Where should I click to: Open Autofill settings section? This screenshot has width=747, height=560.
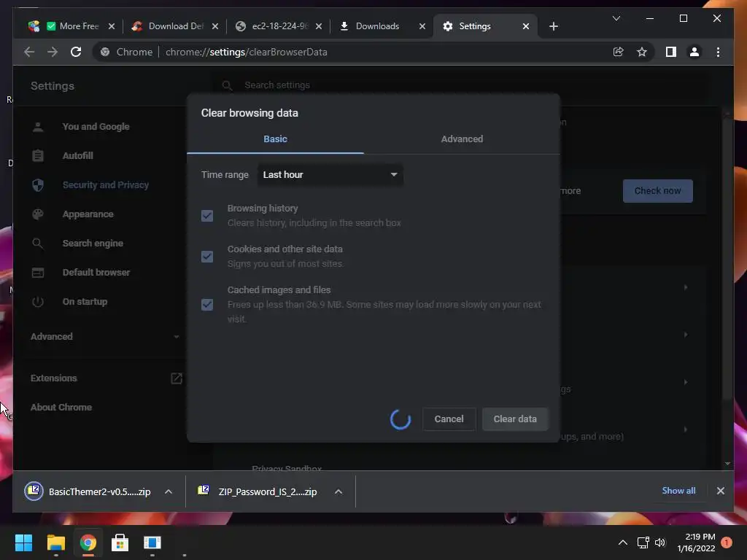(x=77, y=156)
